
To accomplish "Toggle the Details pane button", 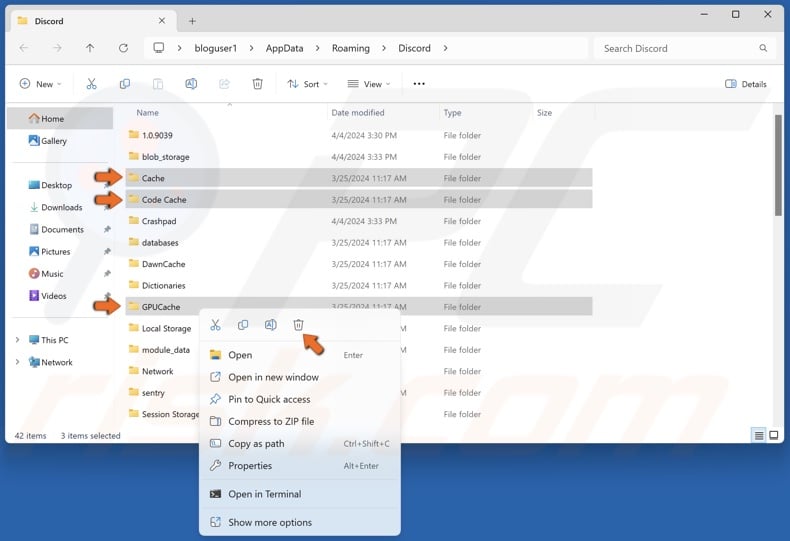I will pyautogui.click(x=746, y=84).
